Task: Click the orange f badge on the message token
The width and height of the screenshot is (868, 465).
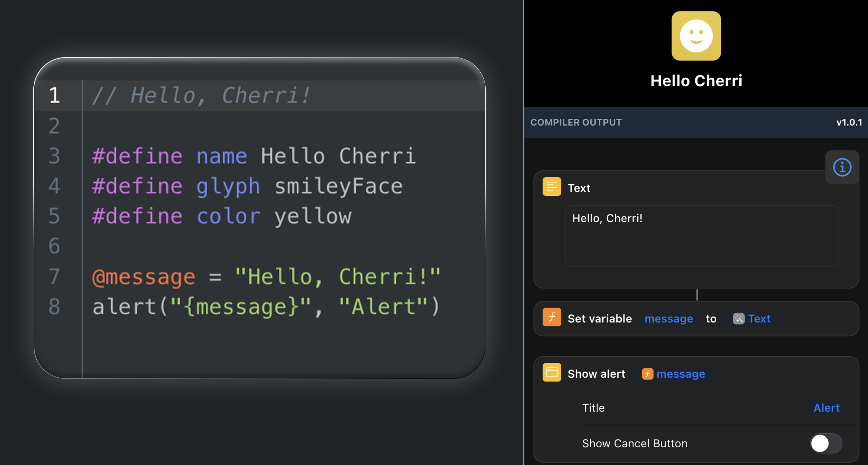Action: point(647,374)
